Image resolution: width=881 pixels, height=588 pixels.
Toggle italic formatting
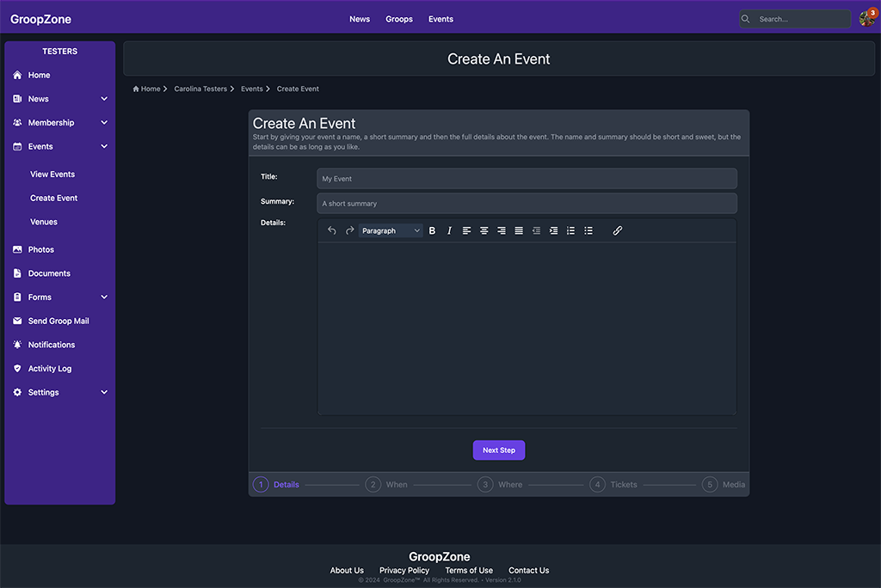(449, 231)
